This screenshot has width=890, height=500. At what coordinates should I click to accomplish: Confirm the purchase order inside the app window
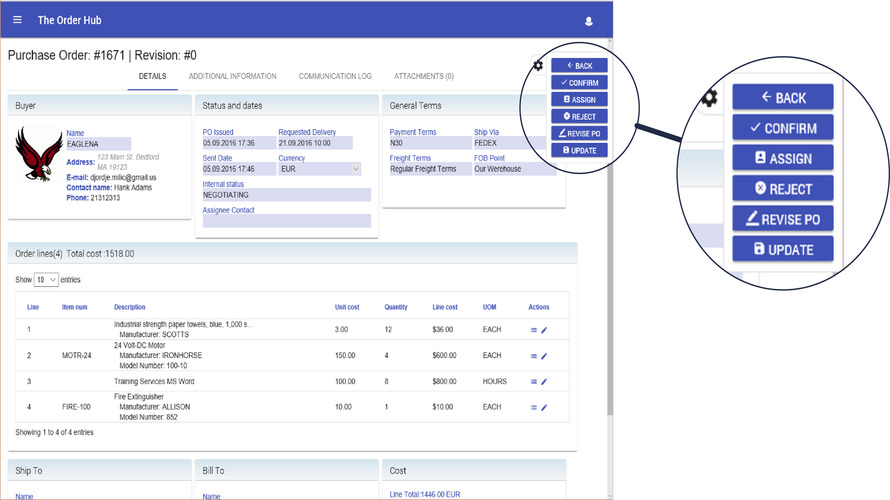click(579, 82)
